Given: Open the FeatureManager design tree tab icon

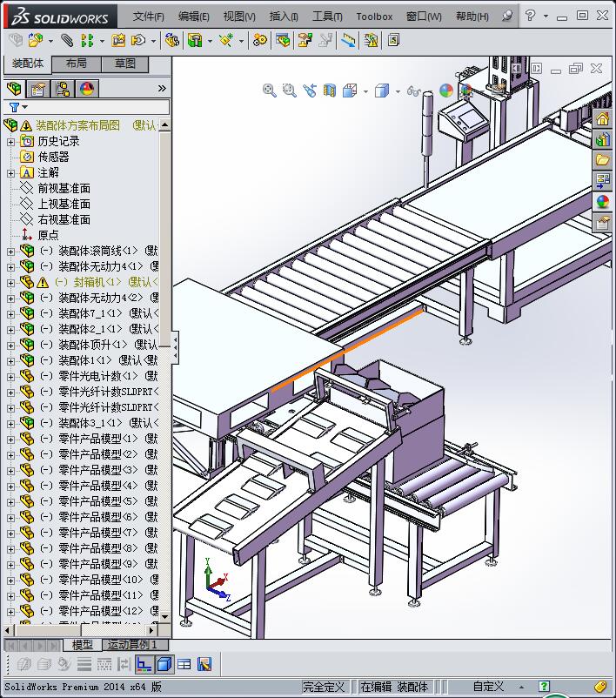Looking at the screenshot, I should pyautogui.click(x=14, y=89).
